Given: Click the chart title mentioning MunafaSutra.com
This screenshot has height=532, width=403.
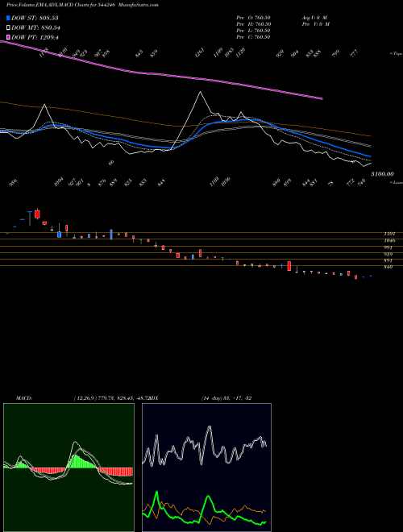Looking at the screenshot, I should point(82,5).
